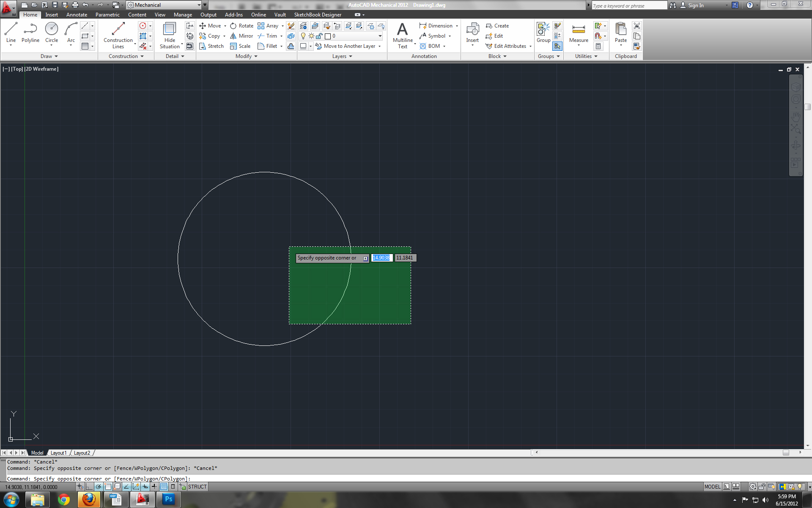This screenshot has width=812, height=508.
Task: Toggle Quick Properties in status bar
Action: (x=173, y=487)
